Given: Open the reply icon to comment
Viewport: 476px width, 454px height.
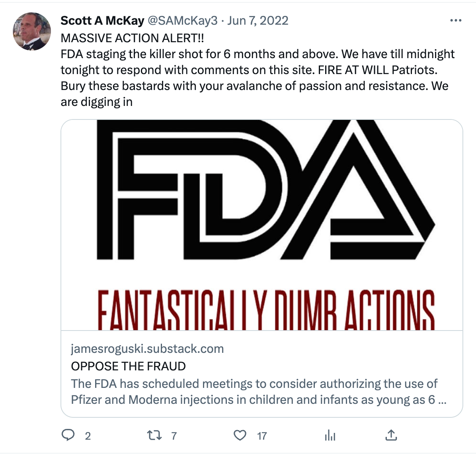Looking at the screenshot, I should (69, 436).
